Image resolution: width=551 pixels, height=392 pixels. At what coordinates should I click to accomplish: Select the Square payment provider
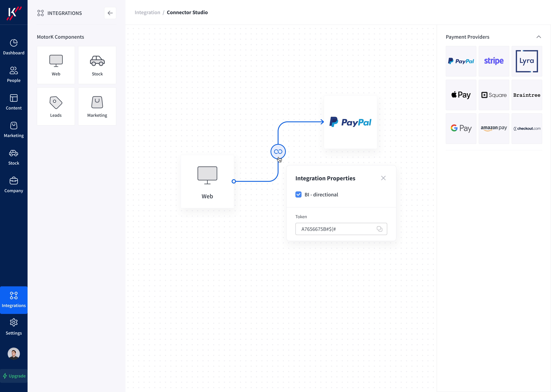click(494, 95)
